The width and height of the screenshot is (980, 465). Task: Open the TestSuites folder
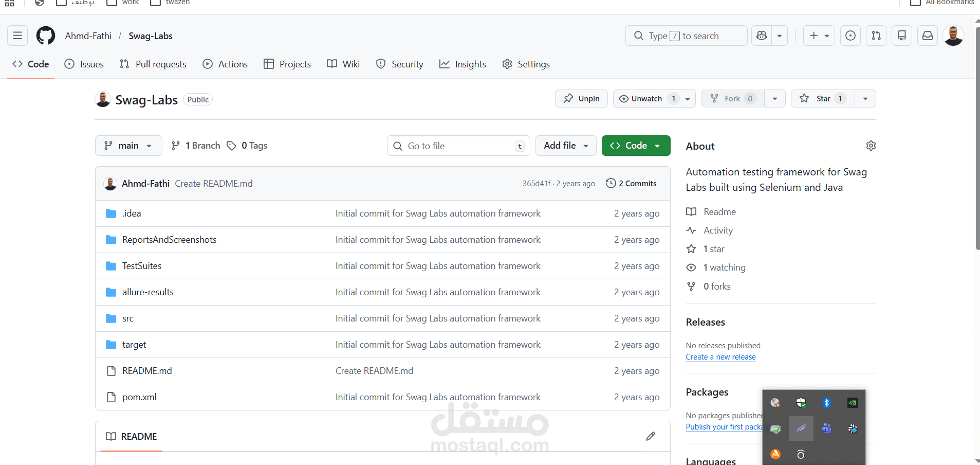(x=142, y=265)
